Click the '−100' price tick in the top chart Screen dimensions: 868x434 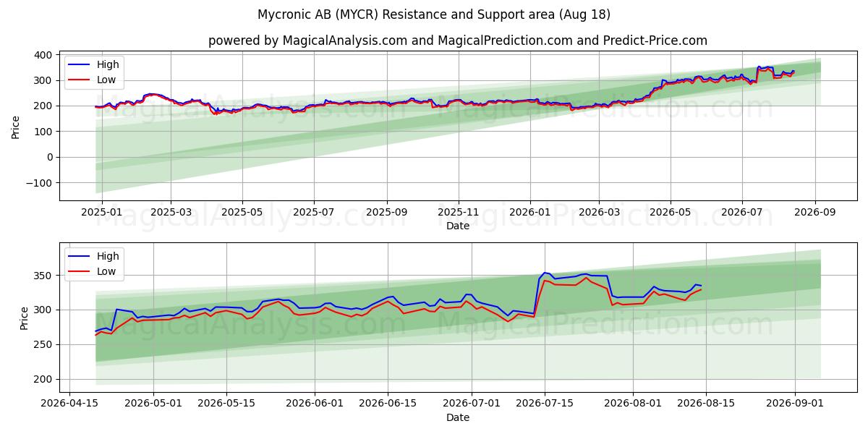(x=39, y=182)
